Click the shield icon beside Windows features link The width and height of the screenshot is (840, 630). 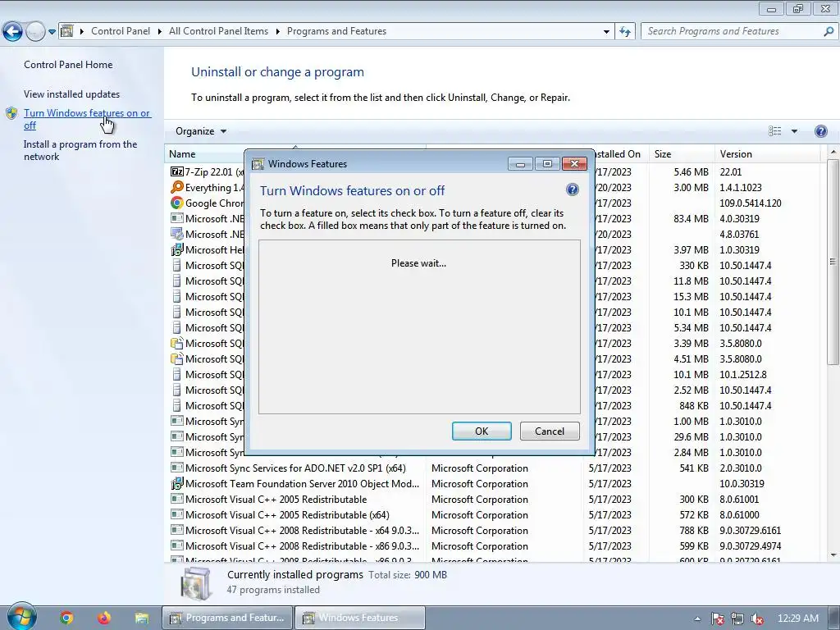tap(11, 113)
